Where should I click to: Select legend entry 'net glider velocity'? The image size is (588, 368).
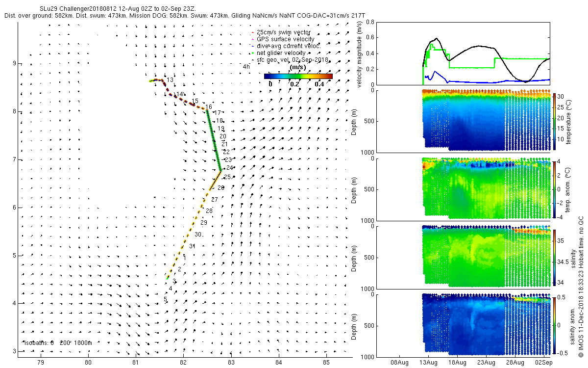(x=281, y=53)
